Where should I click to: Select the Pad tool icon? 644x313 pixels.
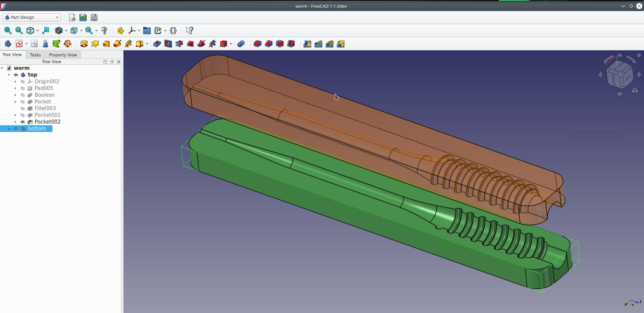tap(84, 44)
